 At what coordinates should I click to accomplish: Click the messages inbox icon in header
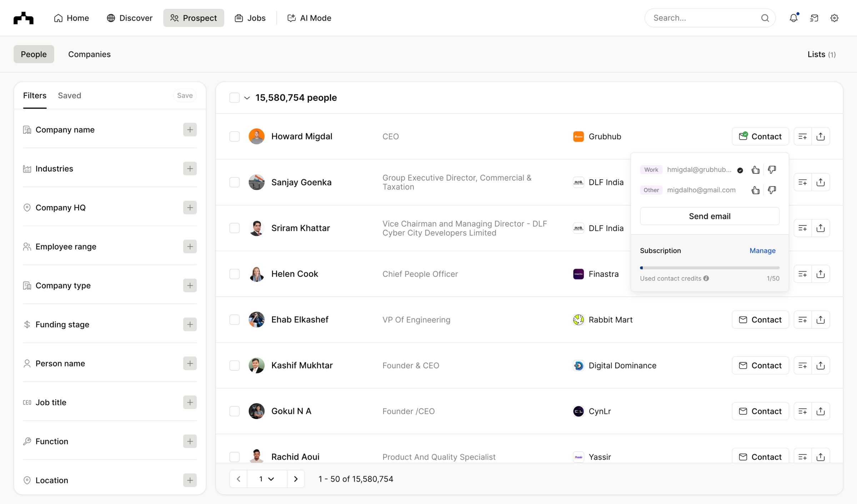[x=814, y=18]
